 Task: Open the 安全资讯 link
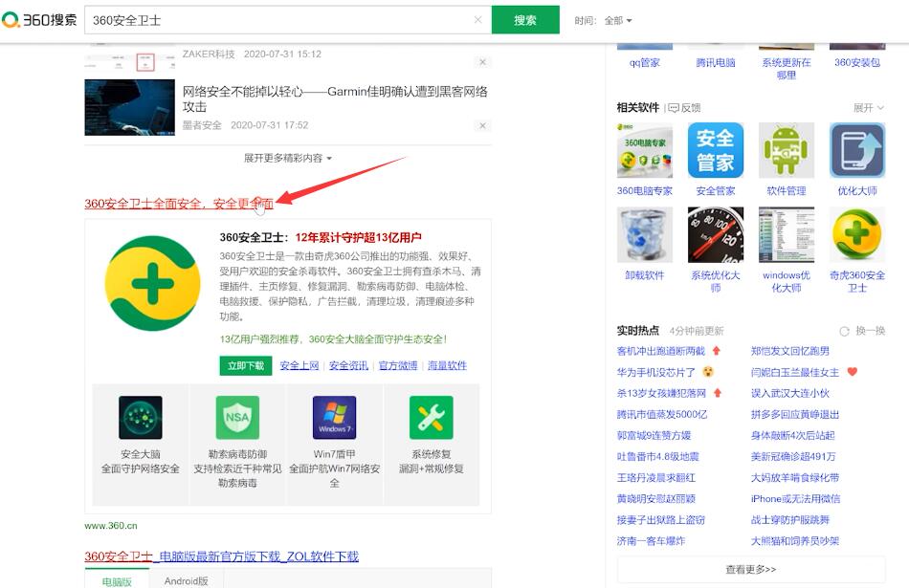(x=348, y=365)
